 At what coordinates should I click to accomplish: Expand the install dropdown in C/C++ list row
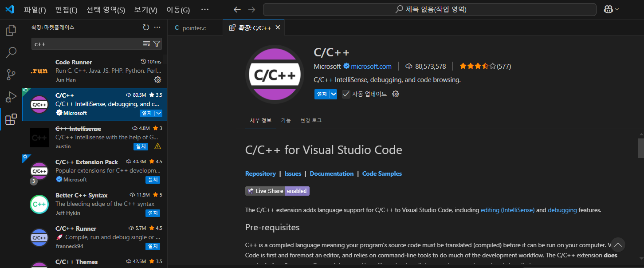[159, 113]
